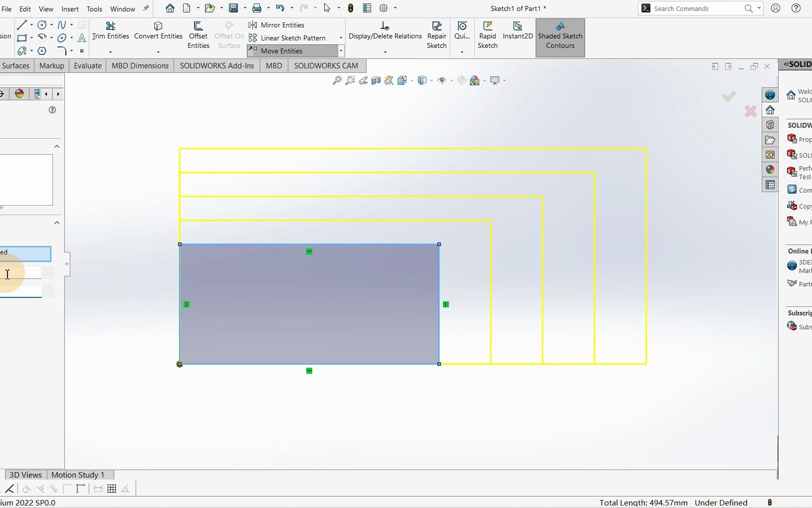Select the Line sketch tool
Screen dimensions: 812x508
(x=22, y=25)
